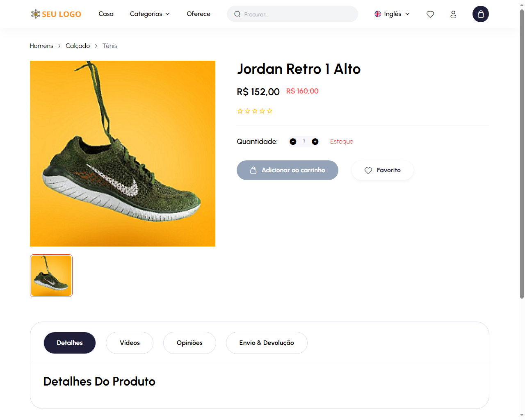Click the first rating star
Viewport: 525px width, 420px height.
tap(240, 111)
